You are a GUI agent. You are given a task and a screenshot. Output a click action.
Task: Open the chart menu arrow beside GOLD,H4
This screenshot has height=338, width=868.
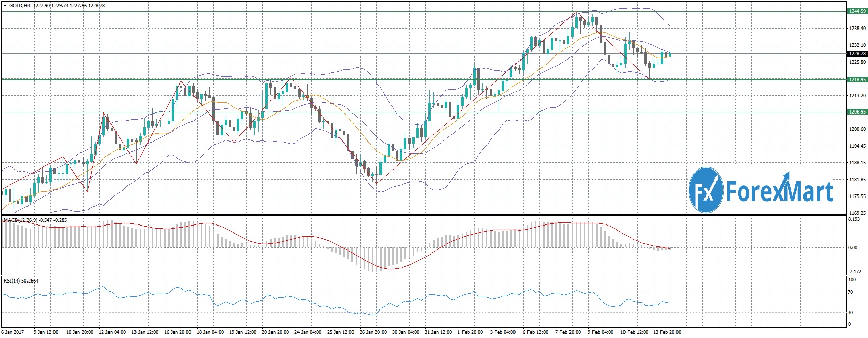[x=5, y=5]
